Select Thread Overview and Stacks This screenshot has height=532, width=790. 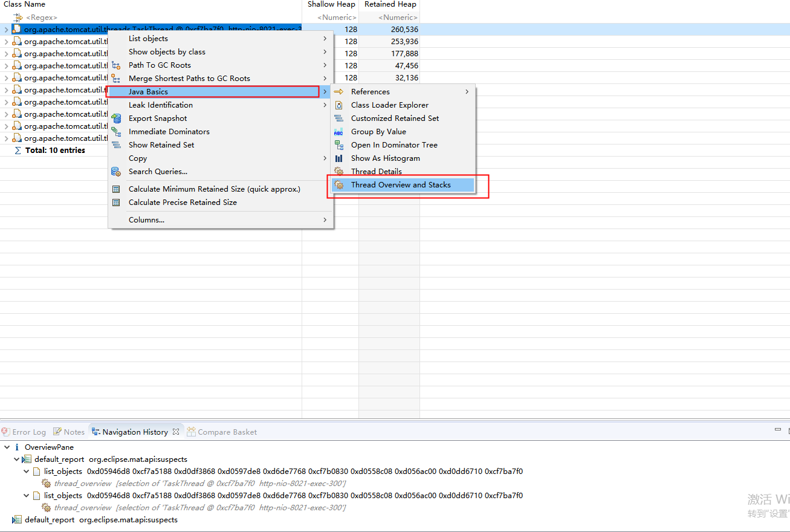coord(402,184)
